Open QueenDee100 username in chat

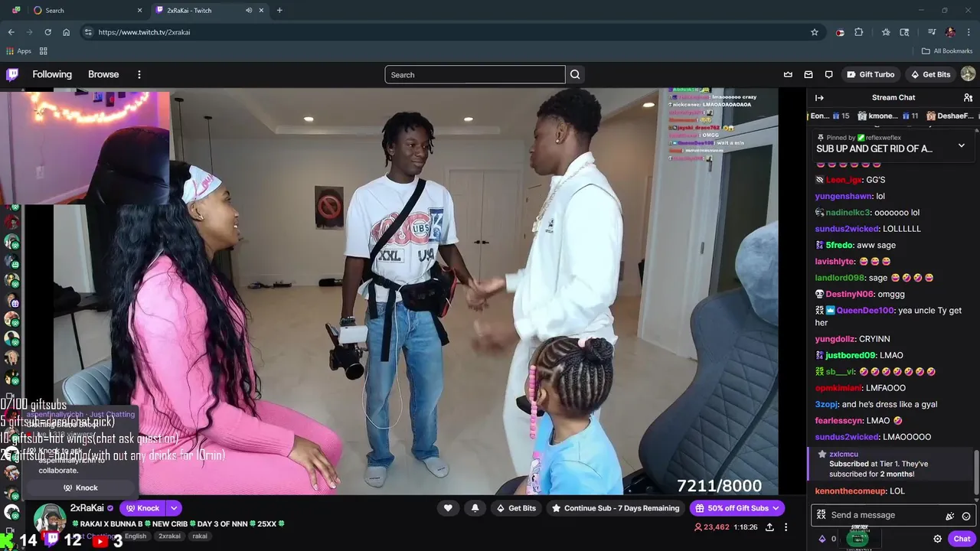pyautogui.click(x=865, y=311)
